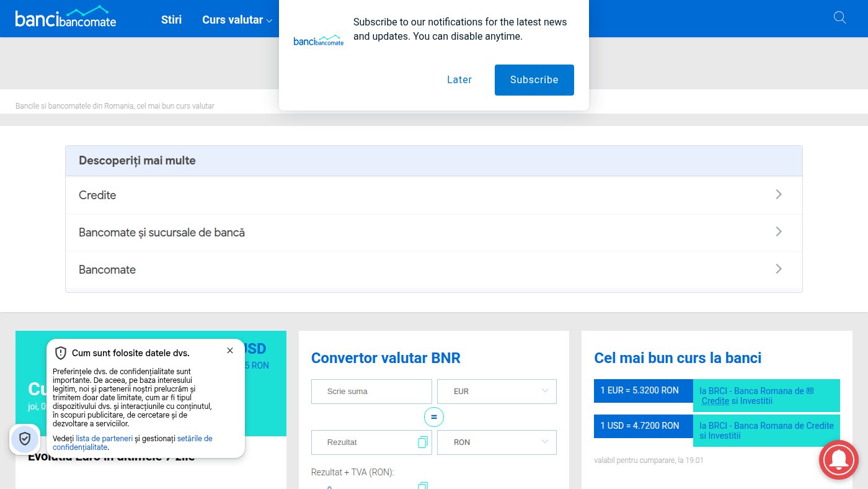Open the Credite link row
The height and width of the screenshot is (489, 868).
pyautogui.click(x=434, y=195)
